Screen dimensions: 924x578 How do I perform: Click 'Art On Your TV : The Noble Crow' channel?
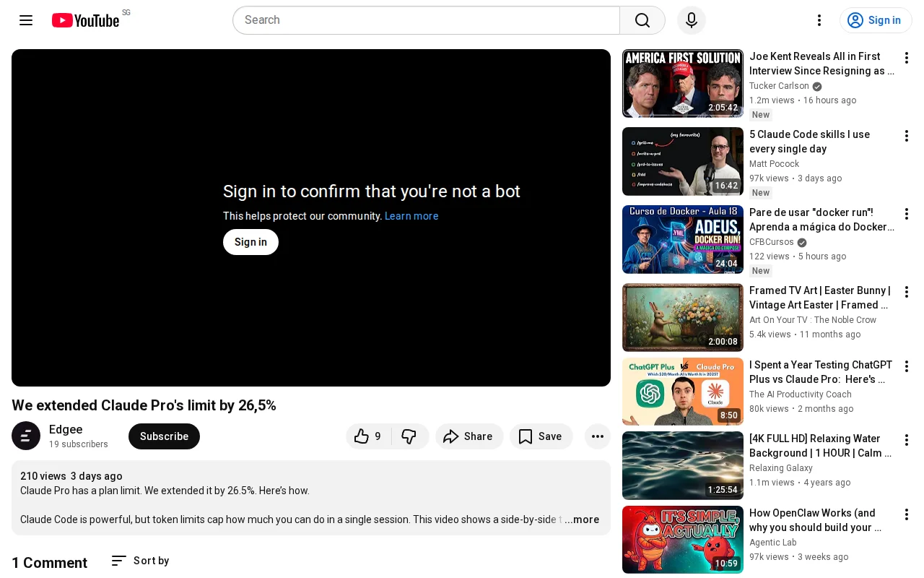click(x=813, y=320)
